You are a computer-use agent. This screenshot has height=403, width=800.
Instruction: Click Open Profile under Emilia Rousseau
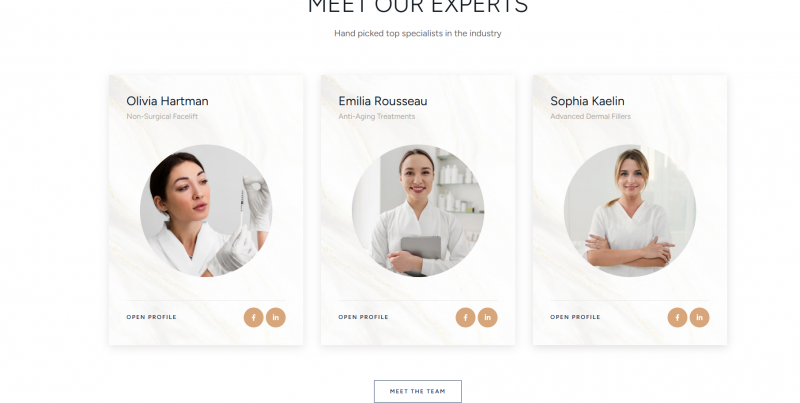[x=363, y=317]
